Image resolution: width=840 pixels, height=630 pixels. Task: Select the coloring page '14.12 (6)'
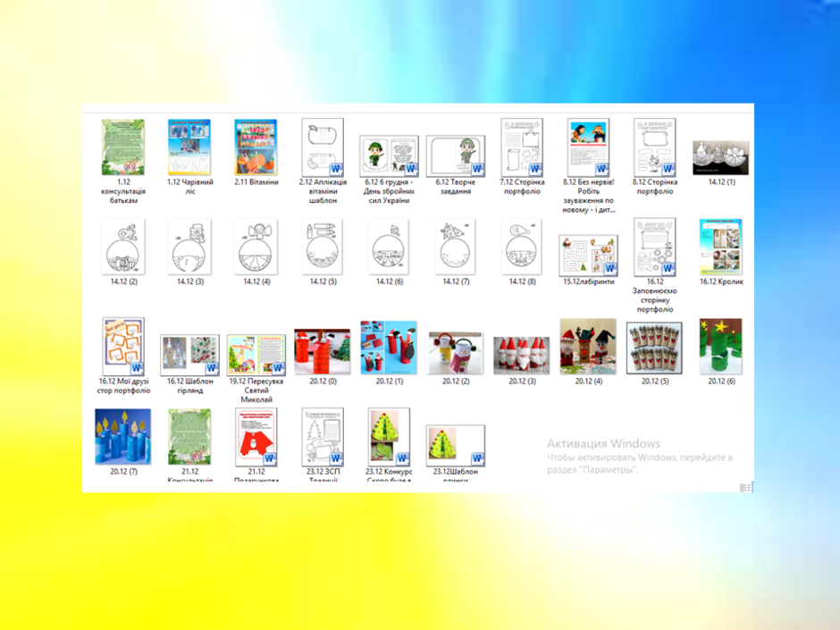[x=389, y=247]
